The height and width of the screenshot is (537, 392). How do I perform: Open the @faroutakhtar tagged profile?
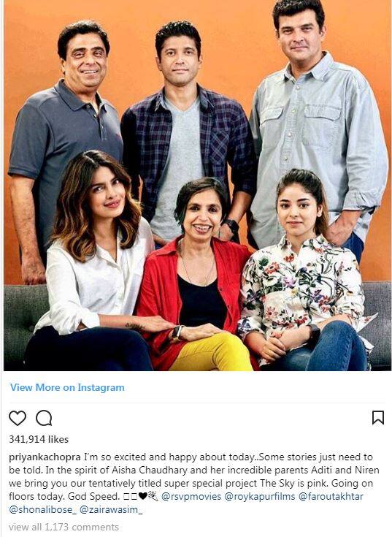(331, 497)
